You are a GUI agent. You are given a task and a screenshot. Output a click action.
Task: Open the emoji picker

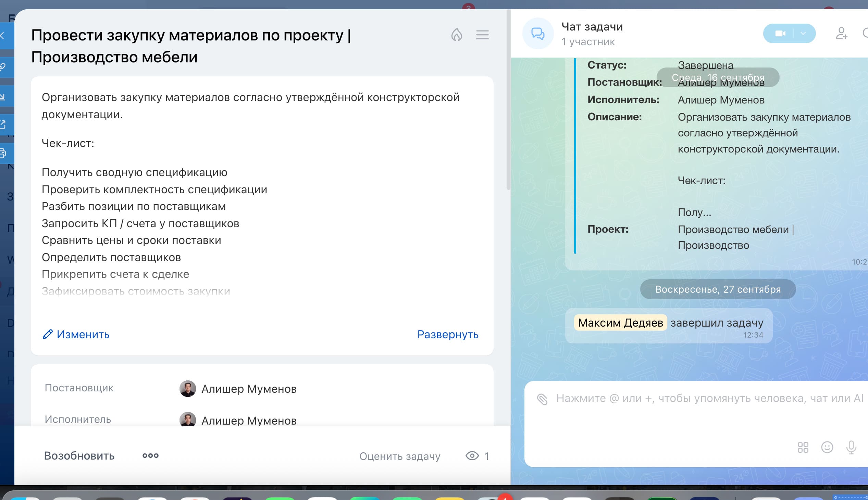tap(827, 448)
